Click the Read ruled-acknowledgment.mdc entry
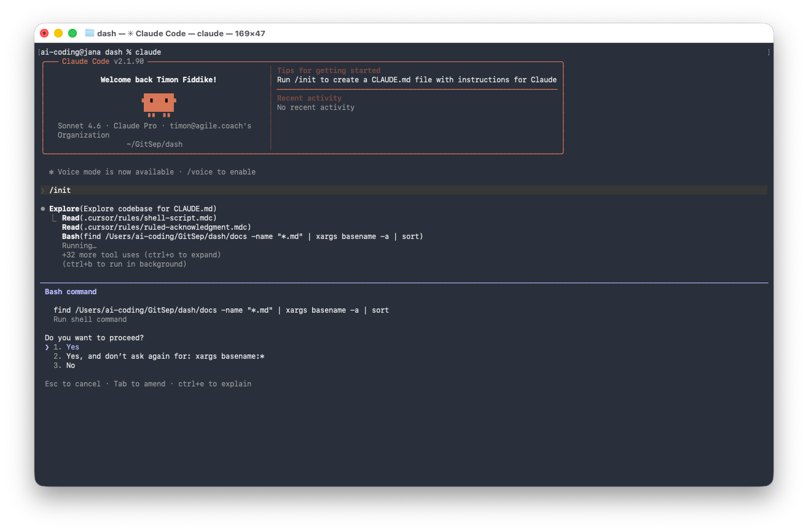The width and height of the screenshot is (808, 532). (156, 227)
